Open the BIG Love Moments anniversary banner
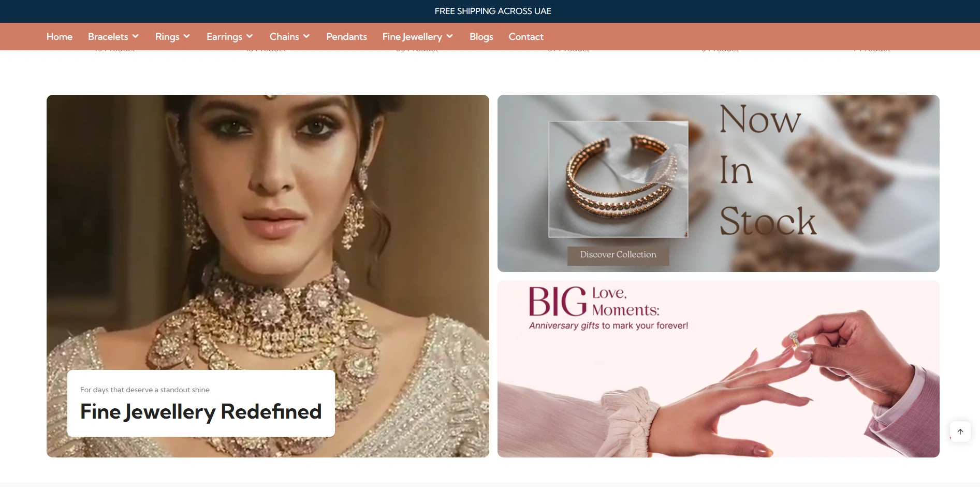This screenshot has height=487, width=980. point(718,369)
